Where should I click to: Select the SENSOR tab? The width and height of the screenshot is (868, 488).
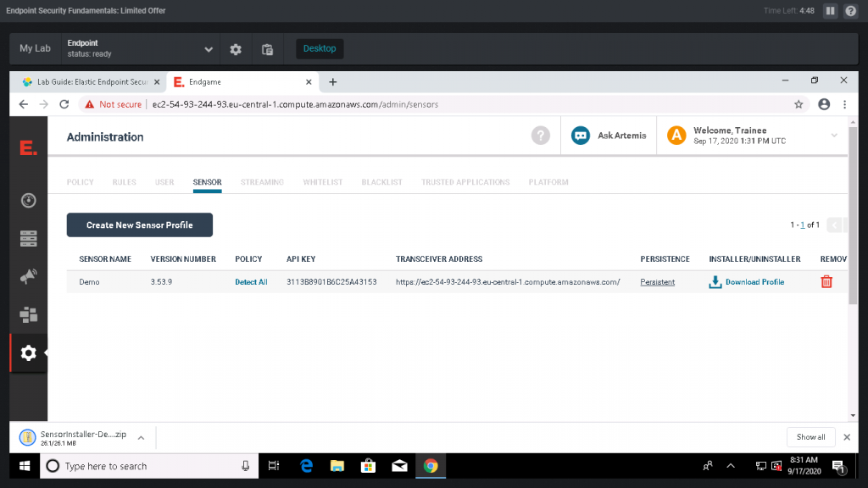[207, 182]
